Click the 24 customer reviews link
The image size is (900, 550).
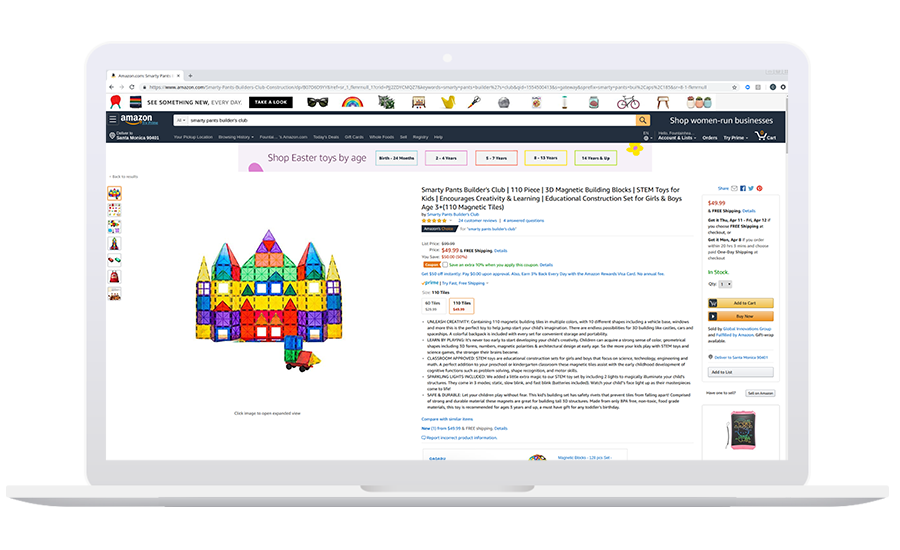[x=476, y=219]
